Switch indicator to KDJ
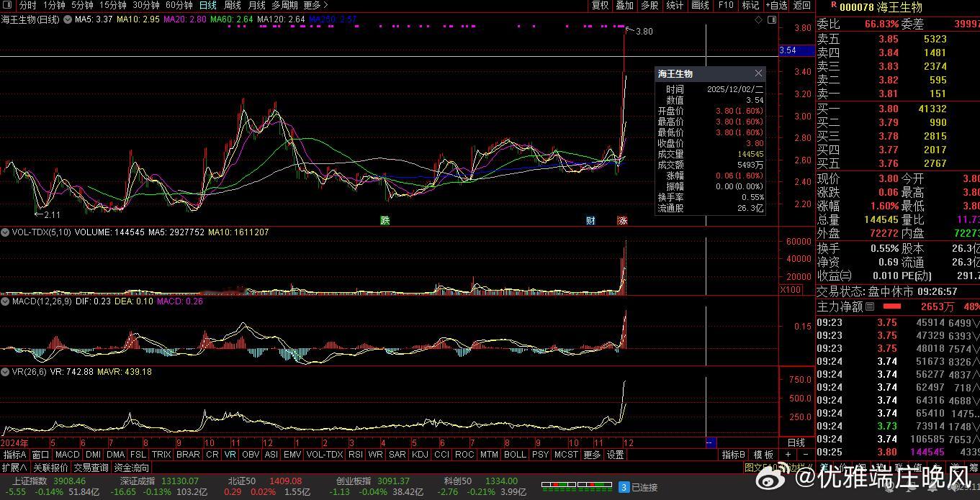Screen dimensions: 980x500 tap(420, 455)
